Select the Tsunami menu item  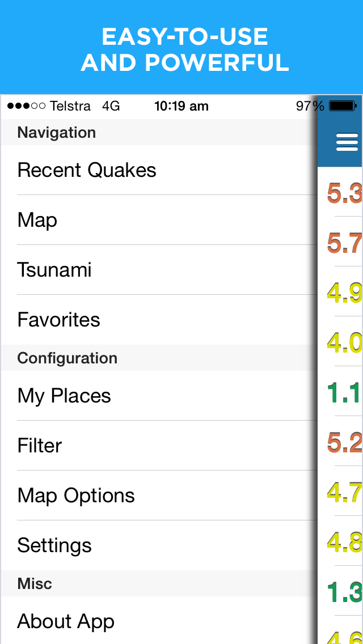(x=159, y=270)
